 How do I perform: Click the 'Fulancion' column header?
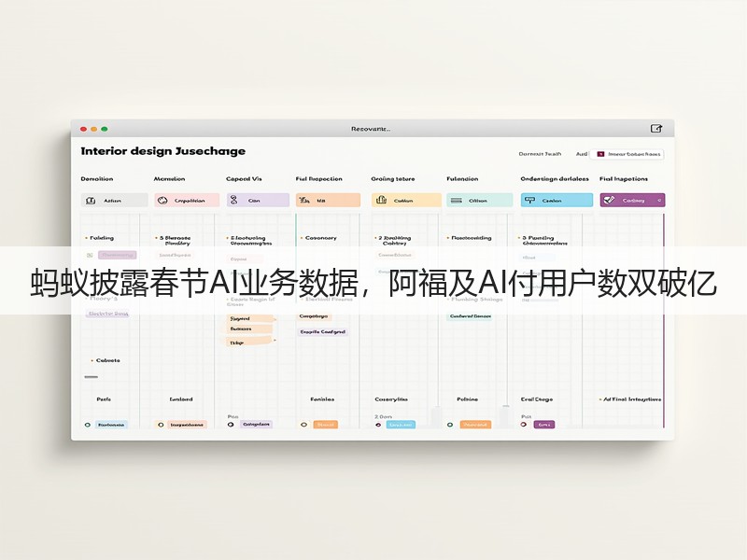[462, 179]
